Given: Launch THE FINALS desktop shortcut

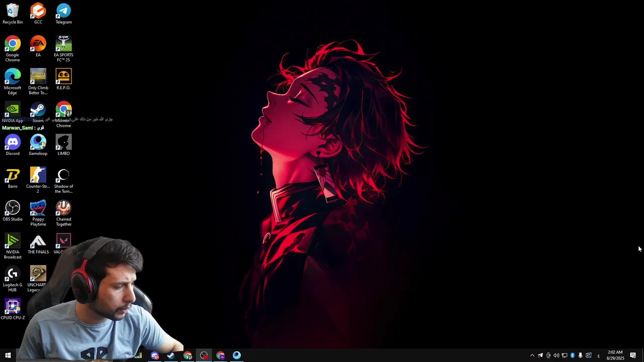Looking at the screenshot, I should [x=38, y=243].
